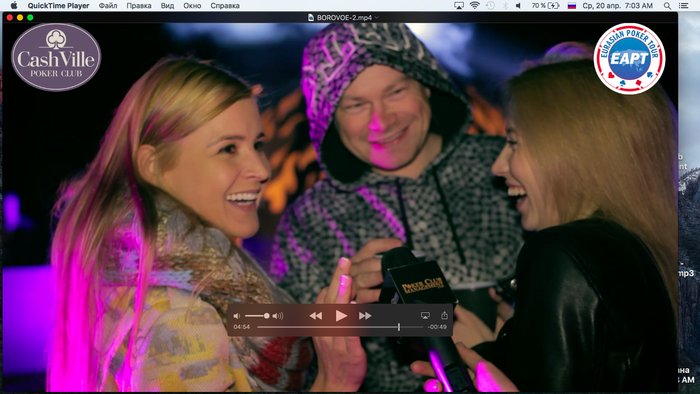The width and height of the screenshot is (700, 394).
Task: Toggle the remaining time display -00:49
Action: click(437, 327)
